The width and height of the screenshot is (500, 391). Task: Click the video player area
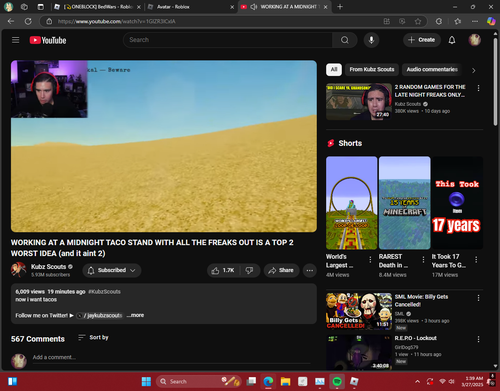click(x=164, y=146)
